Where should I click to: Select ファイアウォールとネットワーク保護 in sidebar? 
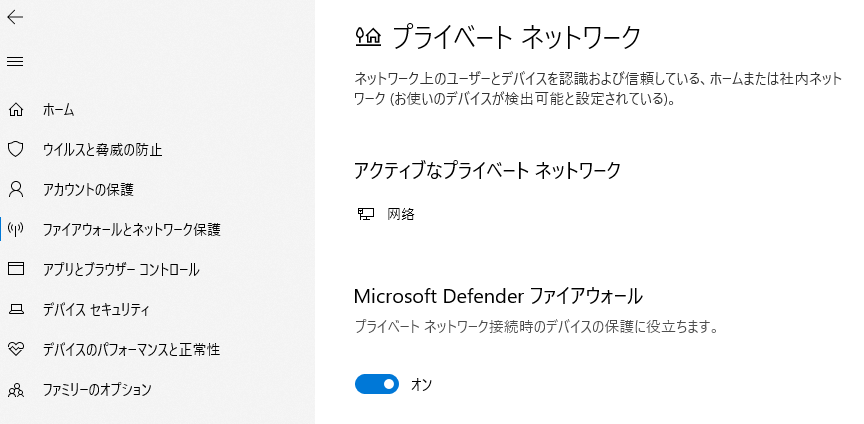click(131, 229)
